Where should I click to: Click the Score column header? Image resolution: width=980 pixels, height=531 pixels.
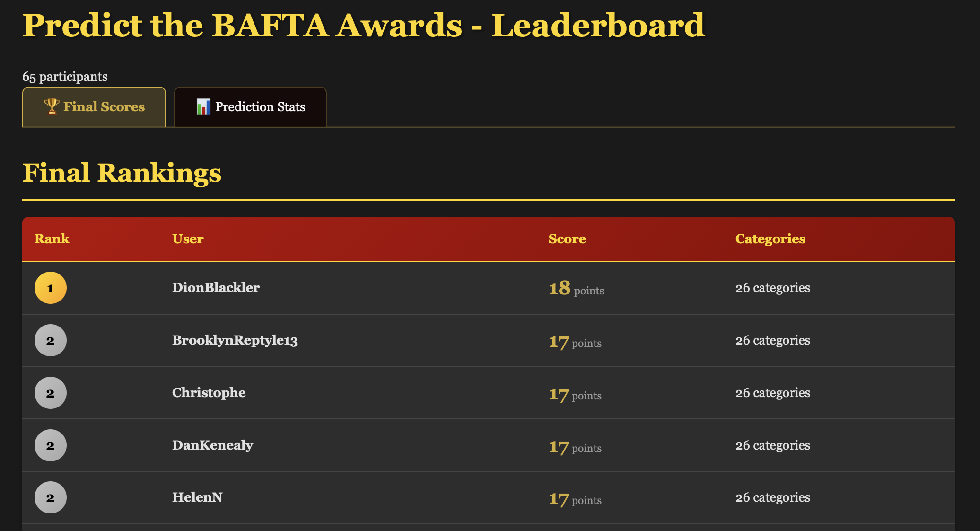567,239
